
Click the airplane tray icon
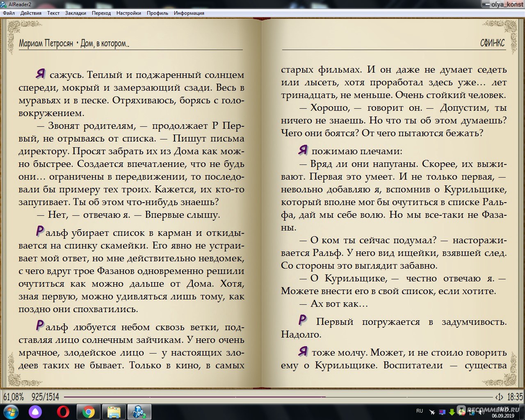pyautogui.click(x=432, y=411)
